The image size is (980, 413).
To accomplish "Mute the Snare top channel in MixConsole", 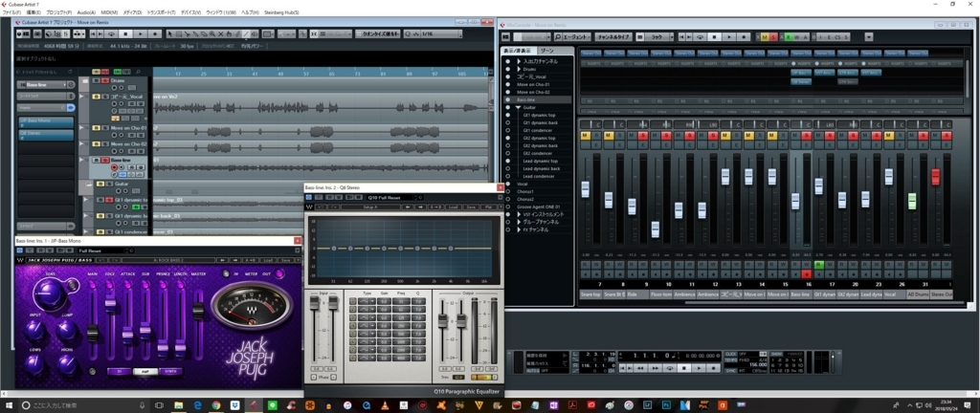I will pos(586,136).
